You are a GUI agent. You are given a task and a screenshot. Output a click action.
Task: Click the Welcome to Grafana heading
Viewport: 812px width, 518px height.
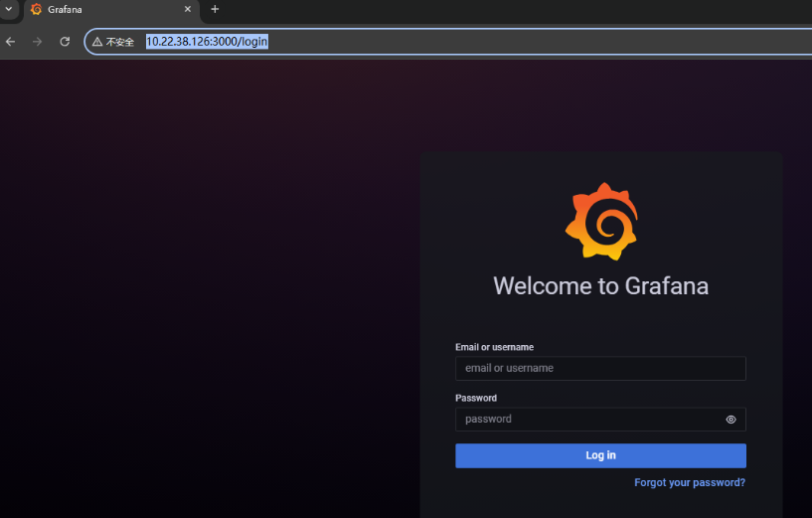click(600, 286)
